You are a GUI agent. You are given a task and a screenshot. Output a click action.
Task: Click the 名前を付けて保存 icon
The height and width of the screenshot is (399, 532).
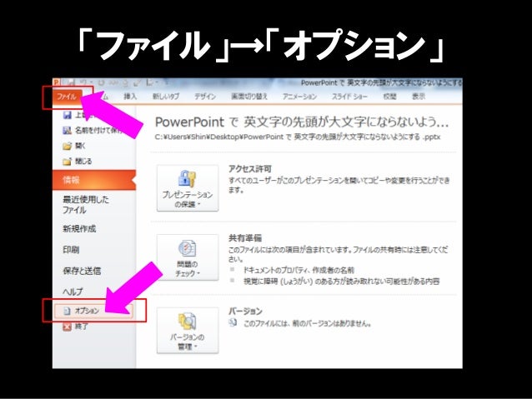tap(68, 130)
